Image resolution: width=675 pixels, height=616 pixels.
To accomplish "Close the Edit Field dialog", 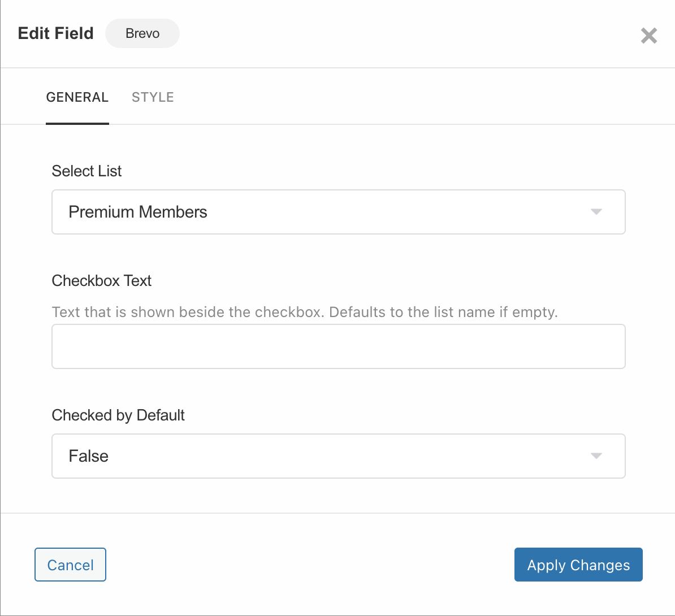I will pos(648,36).
